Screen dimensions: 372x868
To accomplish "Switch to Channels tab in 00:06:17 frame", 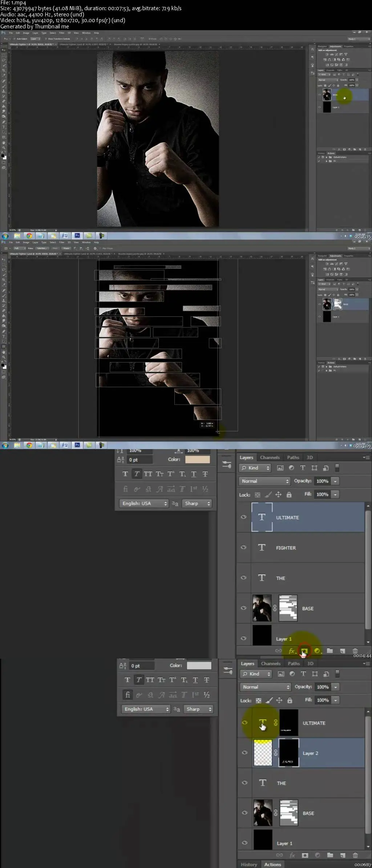I will click(x=271, y=664).
